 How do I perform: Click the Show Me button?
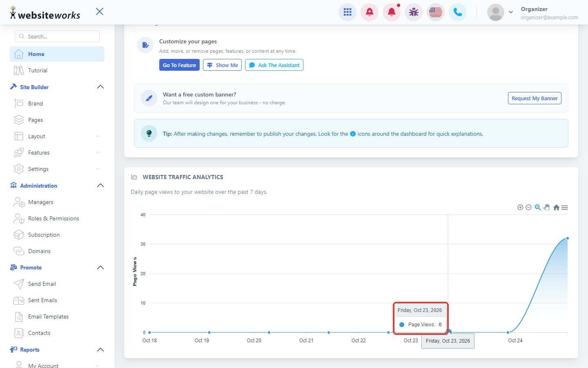222,65
